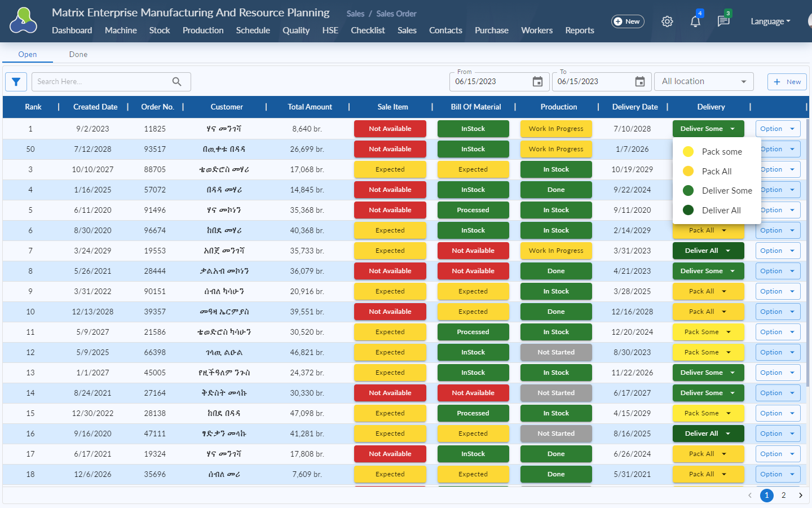The image size is (812, 508).
Task: Click delivery date 12/16/2028
Action: click(x=633, y=312)
